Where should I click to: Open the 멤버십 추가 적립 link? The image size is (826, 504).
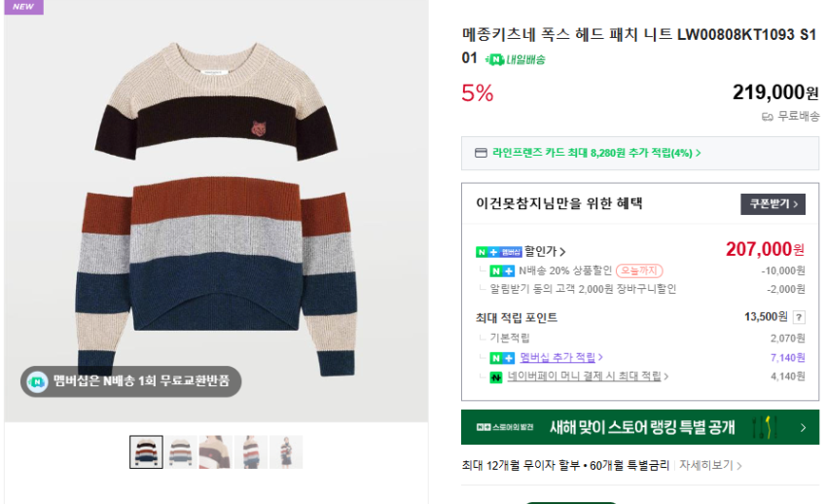point(561,358)
